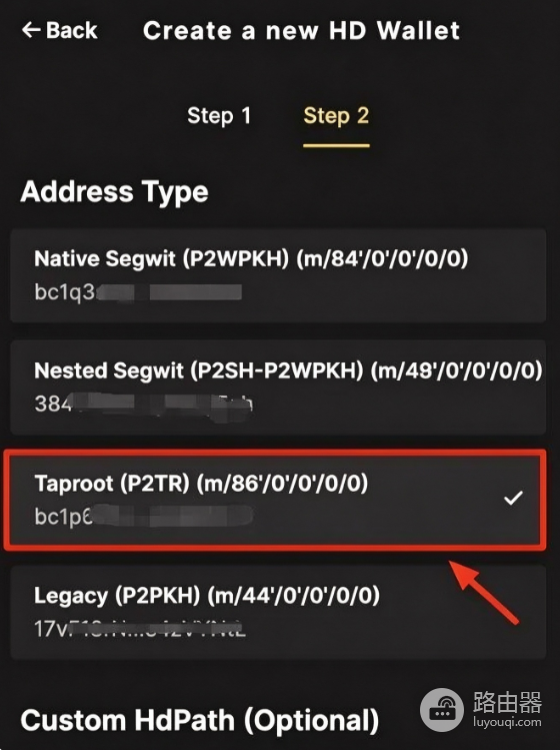
Task: Select Taproot (P2TR) address type
Action: tap(275, 499)
